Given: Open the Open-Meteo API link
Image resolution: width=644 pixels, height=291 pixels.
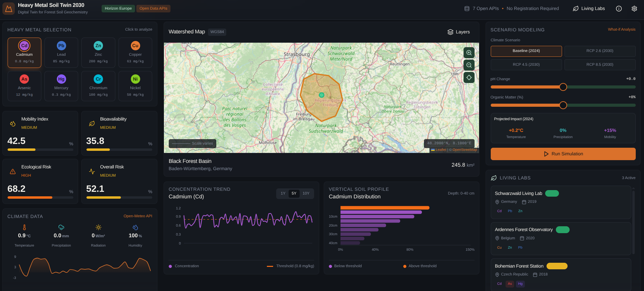Looking at the screenshot, I should [138, 216].
